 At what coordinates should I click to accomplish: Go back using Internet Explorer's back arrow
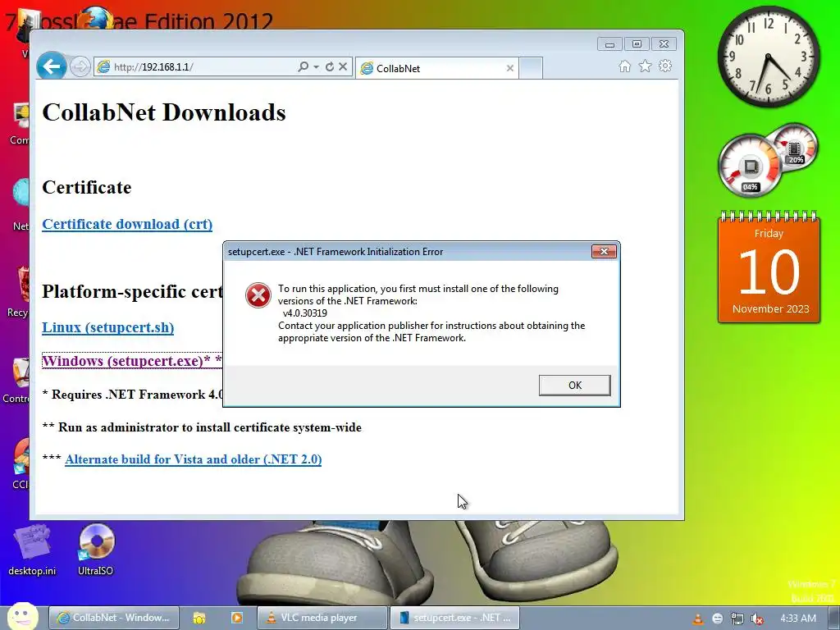pos(52,66)
